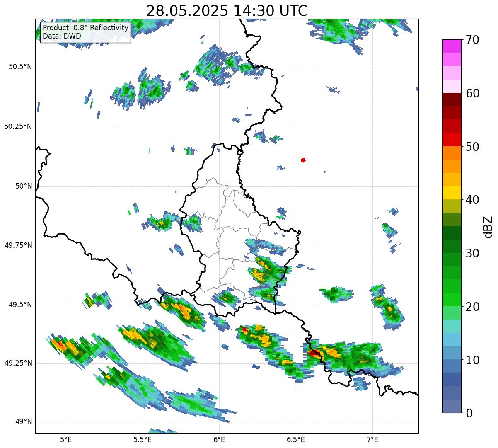Click the 'Data: DWD' text

(x=62, y=36)
